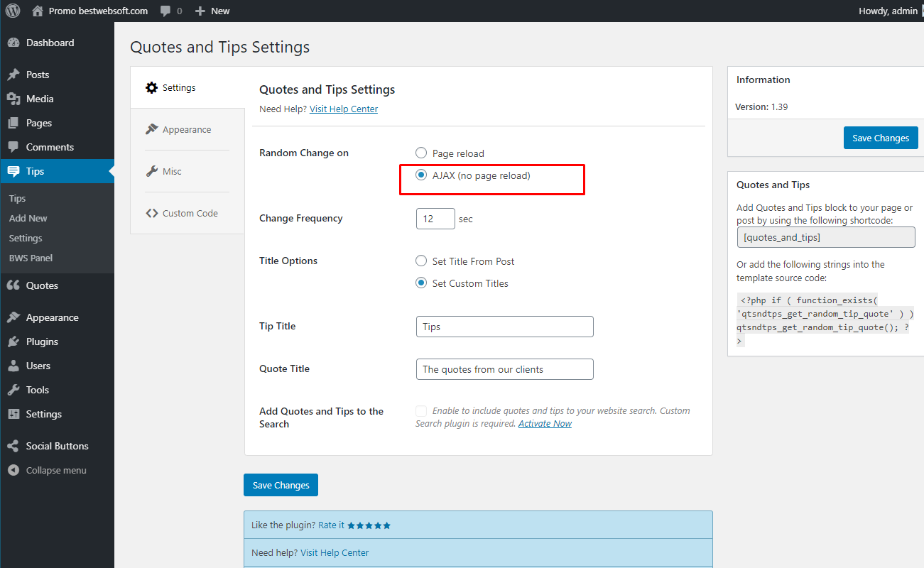Click the home icon beside Promo bestwebsoft.com
Screen dimensions: 924x568
click(38, 11)
